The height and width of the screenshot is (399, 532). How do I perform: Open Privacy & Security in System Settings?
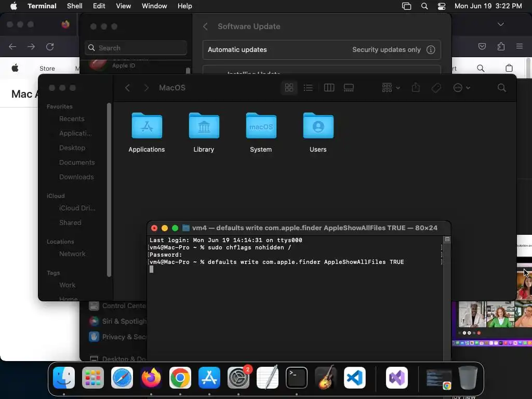click(x=117, y=337)
